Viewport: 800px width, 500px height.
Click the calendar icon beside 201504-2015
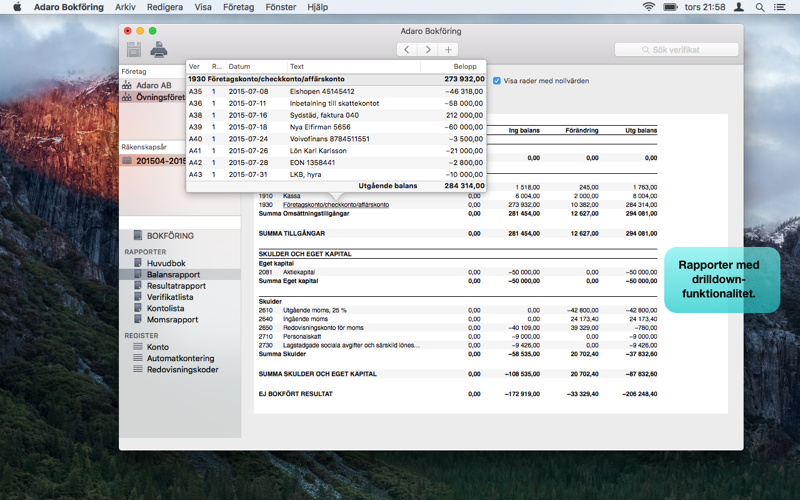pyautogui.click(x=127, y=161)
